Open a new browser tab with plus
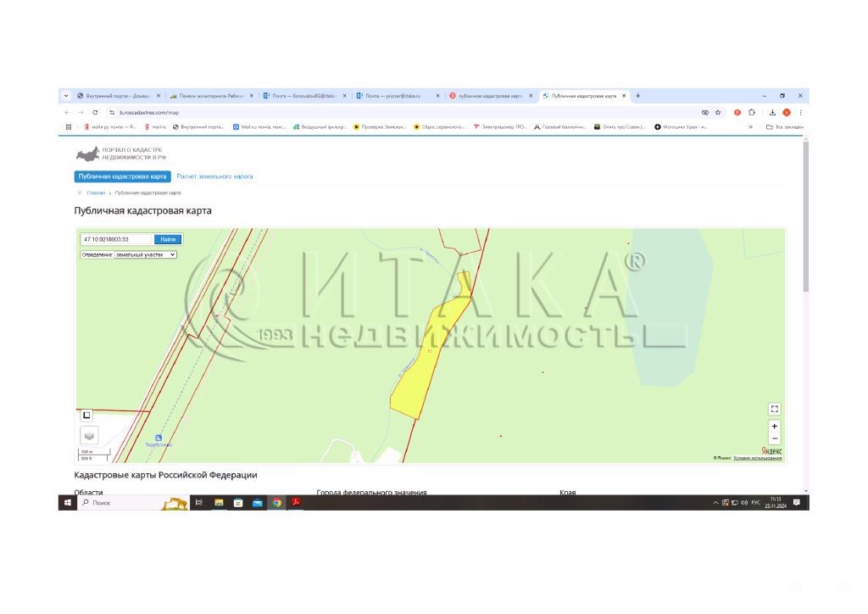 point(637,96)
